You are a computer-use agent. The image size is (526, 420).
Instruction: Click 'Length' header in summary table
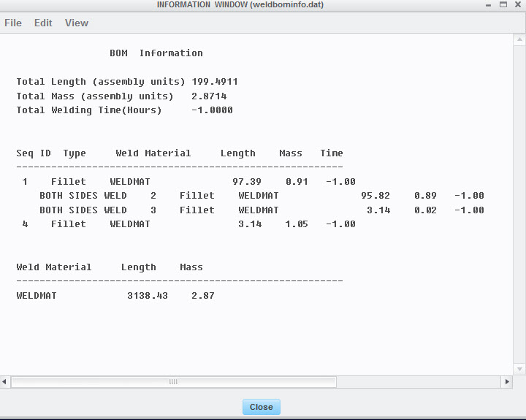[139, 267]
